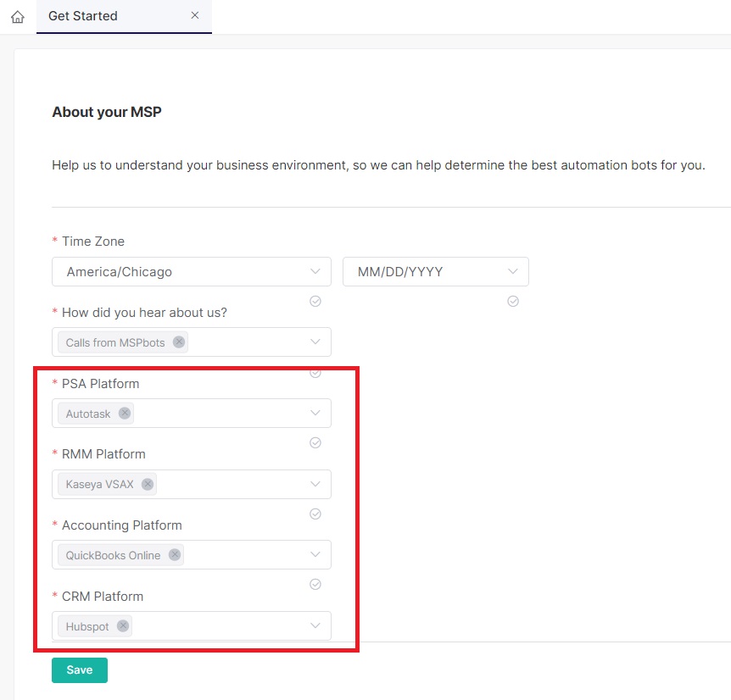Screen dimensions: 731x700
Task: Click the check icon above Accounting Platform dropdown
Action: 315,514
